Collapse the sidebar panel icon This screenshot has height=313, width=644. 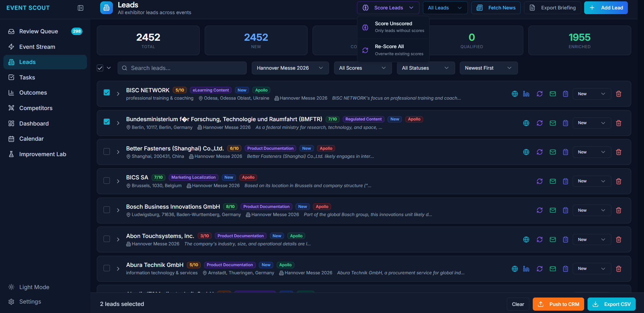[80, 8]
